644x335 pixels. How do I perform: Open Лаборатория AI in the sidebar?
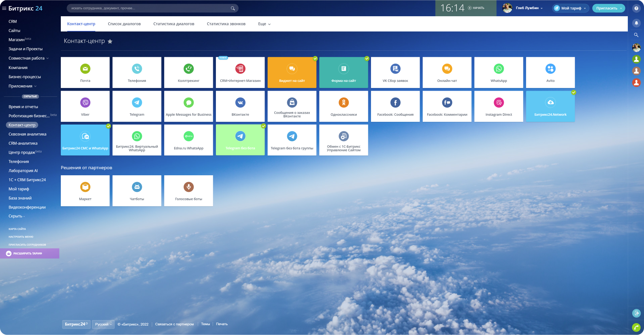23,171
